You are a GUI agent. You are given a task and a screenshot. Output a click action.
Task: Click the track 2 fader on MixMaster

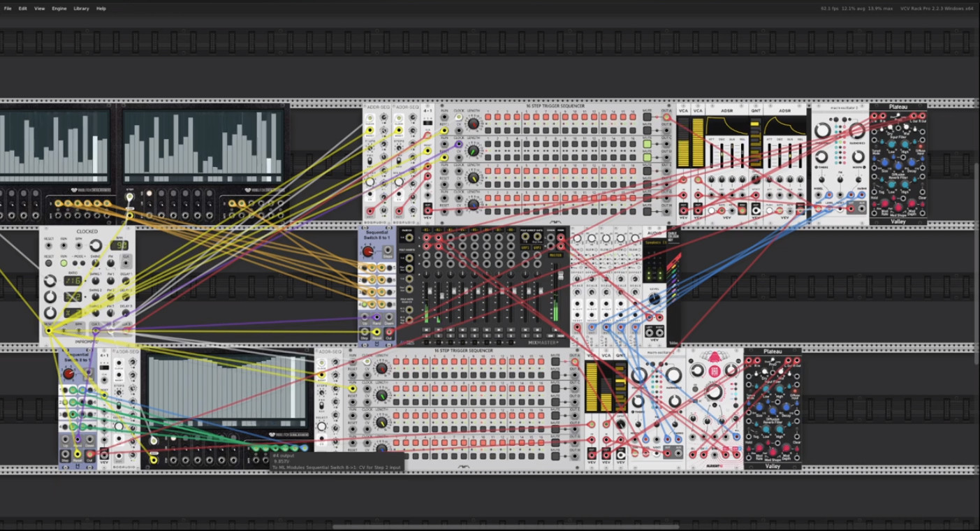[442, 296]
